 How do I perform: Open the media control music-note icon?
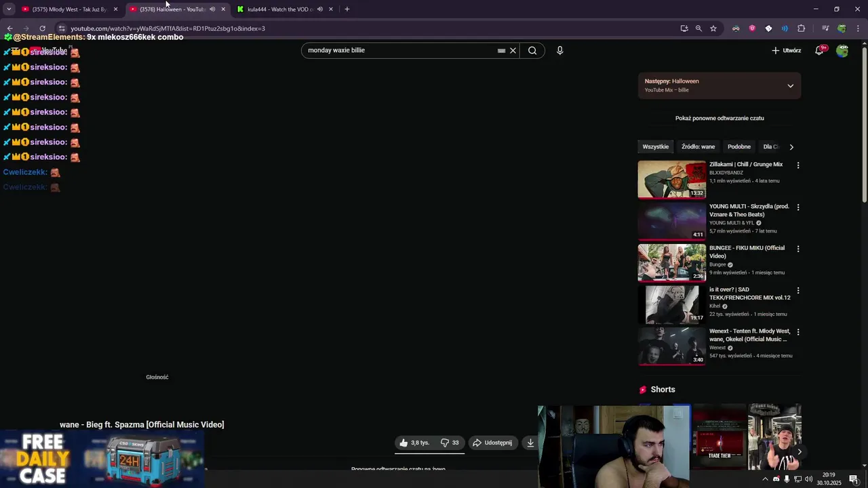pos(825,28)
